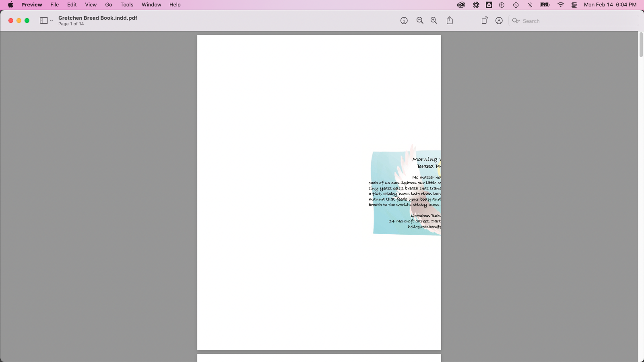Click the battery status indicator
644x362 pixels.
tap(545, 5)
